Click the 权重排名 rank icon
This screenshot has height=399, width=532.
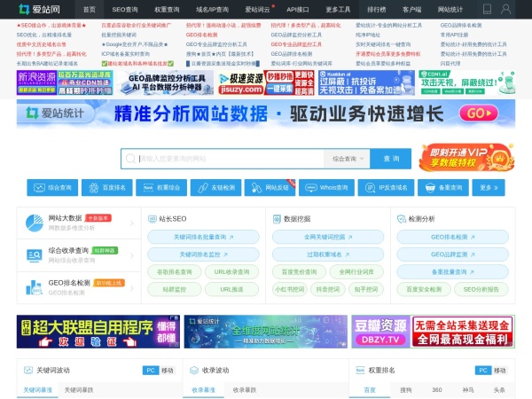click(x=360, y=370)
